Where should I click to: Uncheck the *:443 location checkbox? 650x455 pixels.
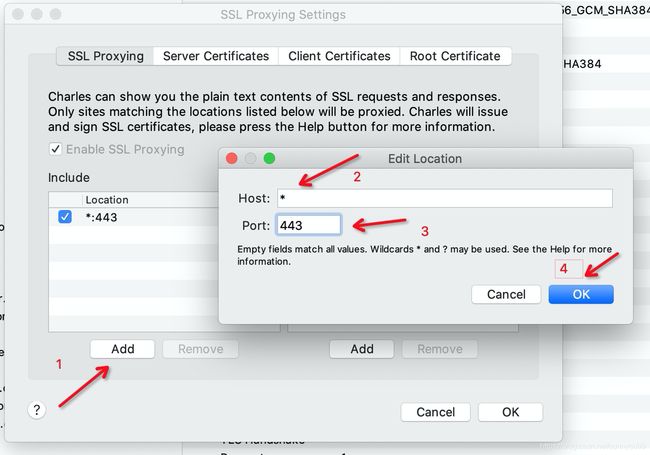click(65, 217)
